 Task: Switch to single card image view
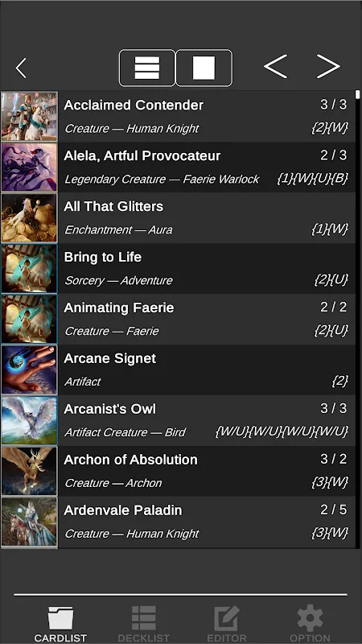(x=204, y=68)
